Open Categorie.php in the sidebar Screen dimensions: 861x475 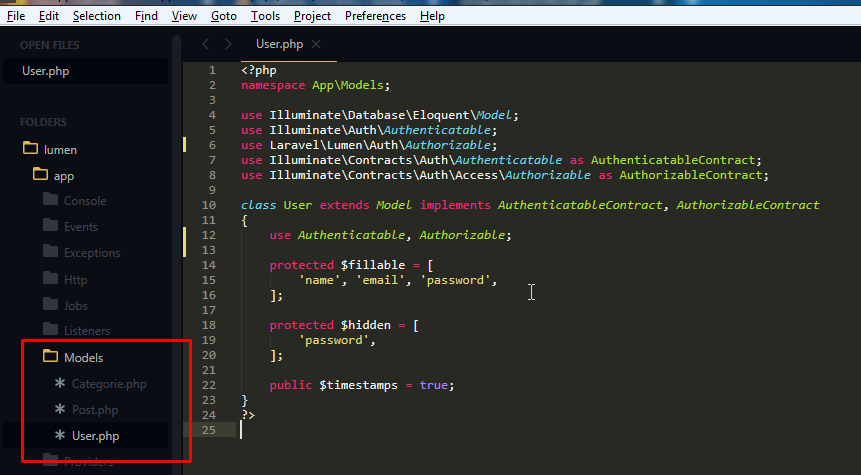coord(109,384)
